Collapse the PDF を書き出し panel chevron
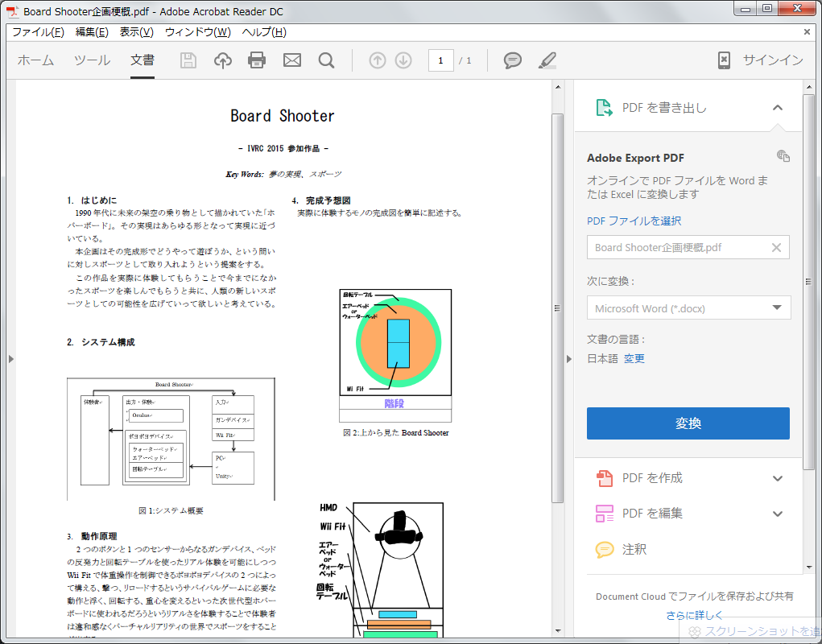 tap(778, 108)
